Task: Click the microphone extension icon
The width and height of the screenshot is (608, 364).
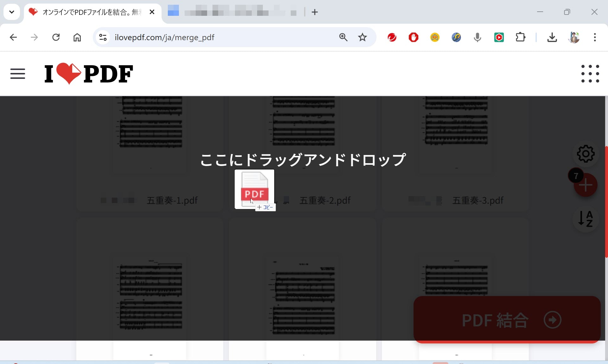Action: (x=477, y=37)
